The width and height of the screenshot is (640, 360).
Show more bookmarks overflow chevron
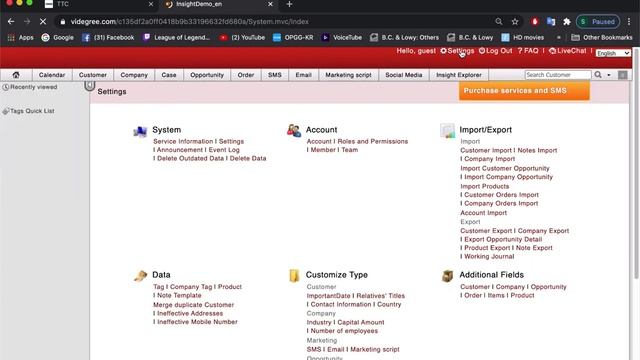(x=559, y=38)
